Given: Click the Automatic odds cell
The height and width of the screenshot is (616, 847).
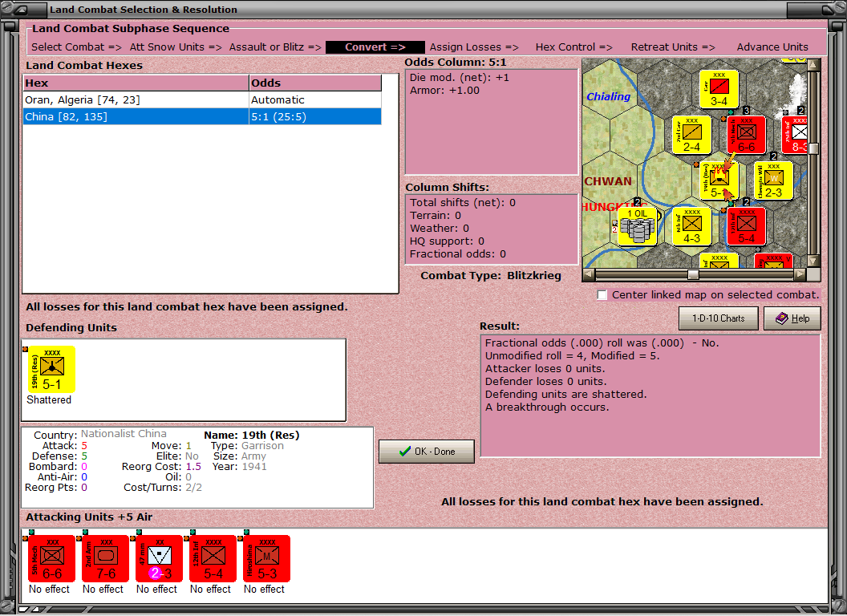Looking at the screenshot, I should pos(315,100).
